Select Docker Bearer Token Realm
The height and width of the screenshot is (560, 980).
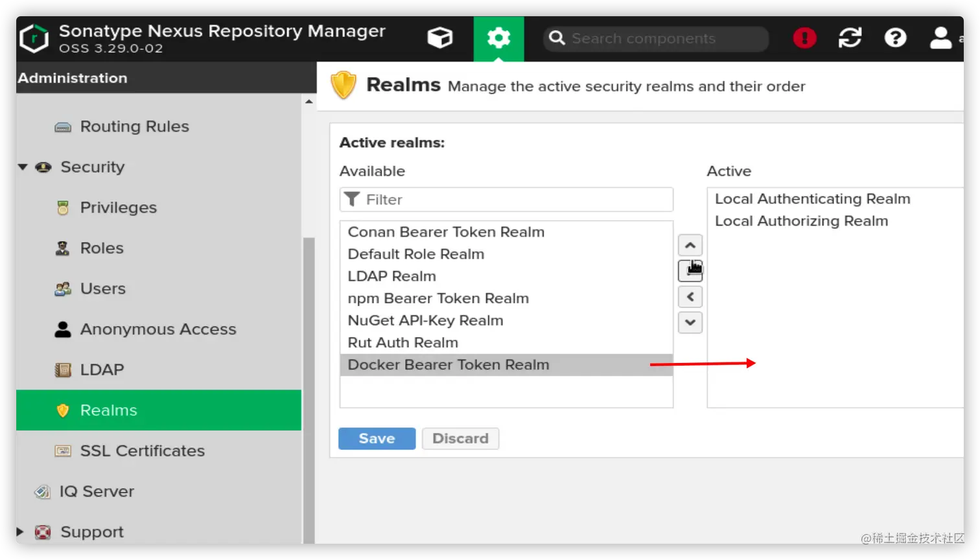pyautogui.click(x=506, y=365)
